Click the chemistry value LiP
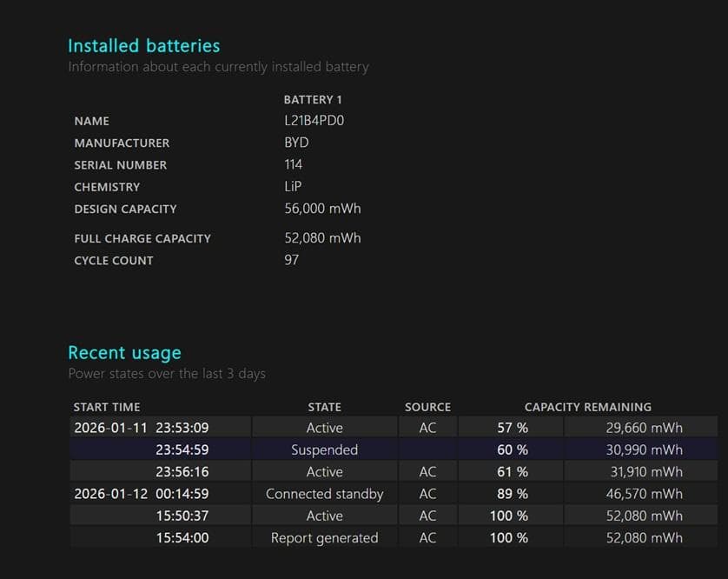Image resolution: width=728 pixels, height=579 pixels. click(293, 186)
